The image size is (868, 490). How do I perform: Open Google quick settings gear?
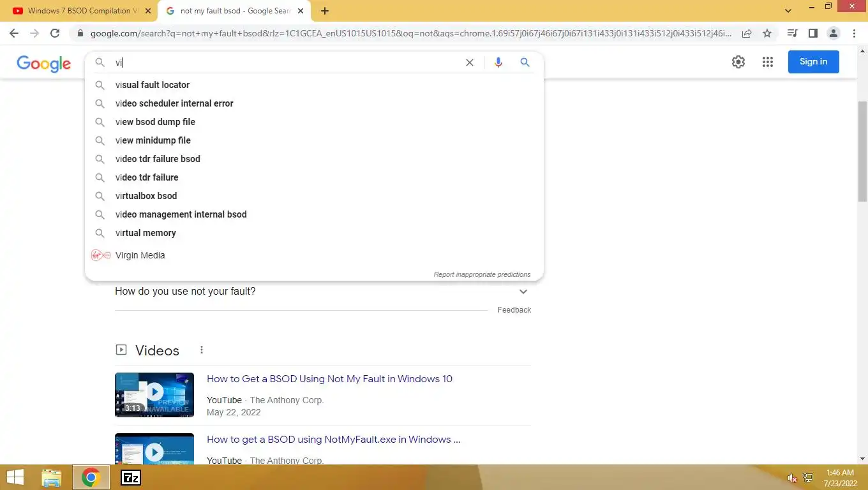coord(738,62)
